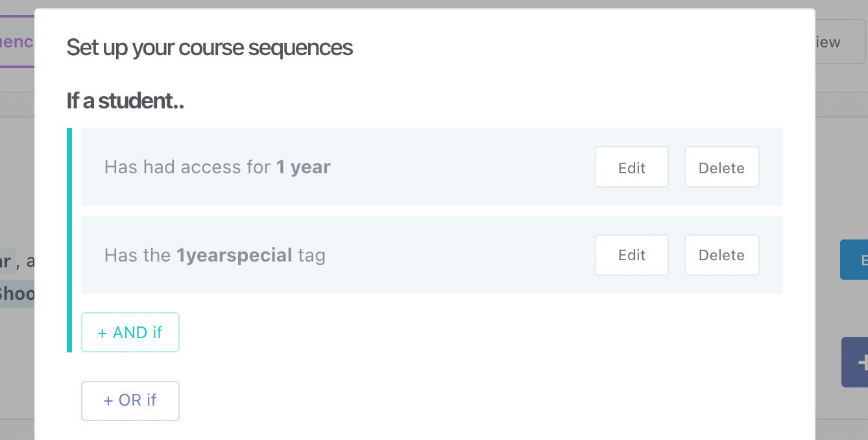Click the "Set up your course sequences" title
868x440 pixels.
pyautogui.click(x=209, y=47)
